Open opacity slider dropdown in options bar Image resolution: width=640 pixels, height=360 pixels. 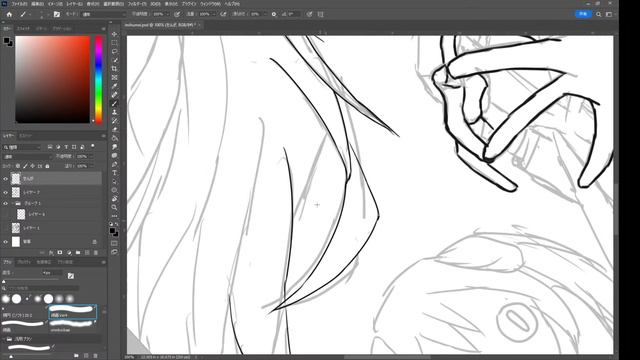tap(168, 14)
